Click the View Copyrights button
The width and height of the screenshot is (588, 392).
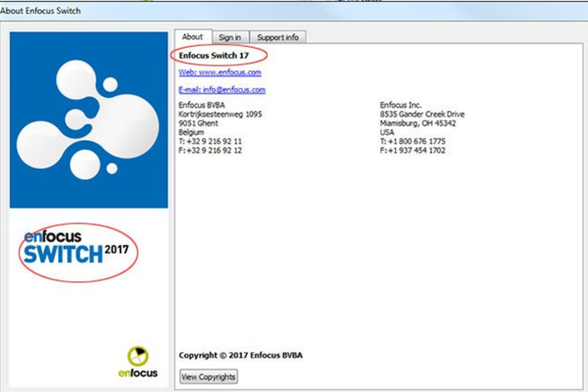(x=209, y=376)
